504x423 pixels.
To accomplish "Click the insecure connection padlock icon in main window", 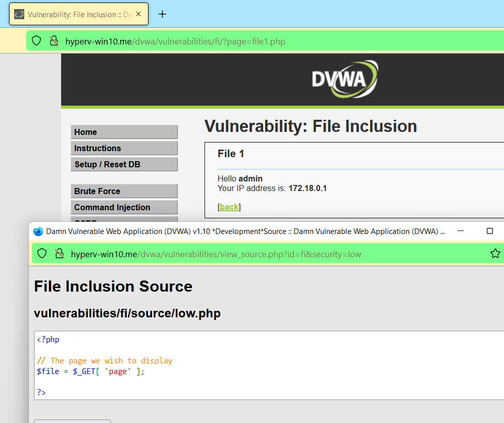I will click(54, 41).
